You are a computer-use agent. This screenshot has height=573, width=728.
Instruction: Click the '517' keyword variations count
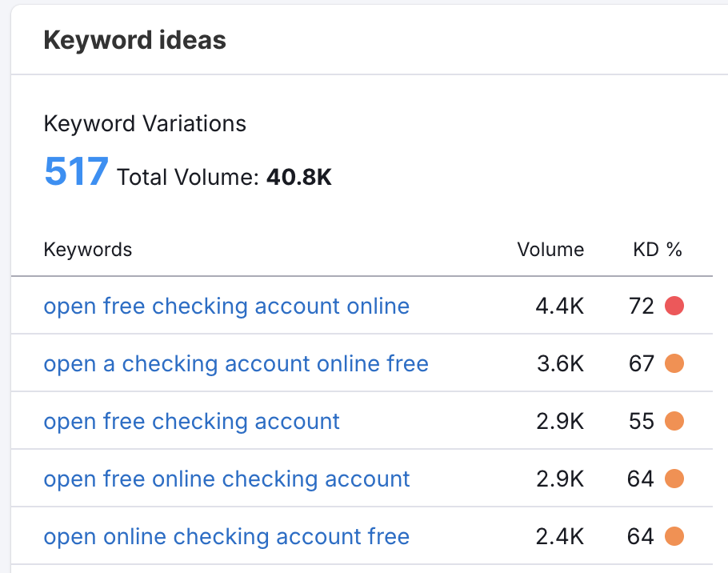pyautogui.click(x=76, y=170)
